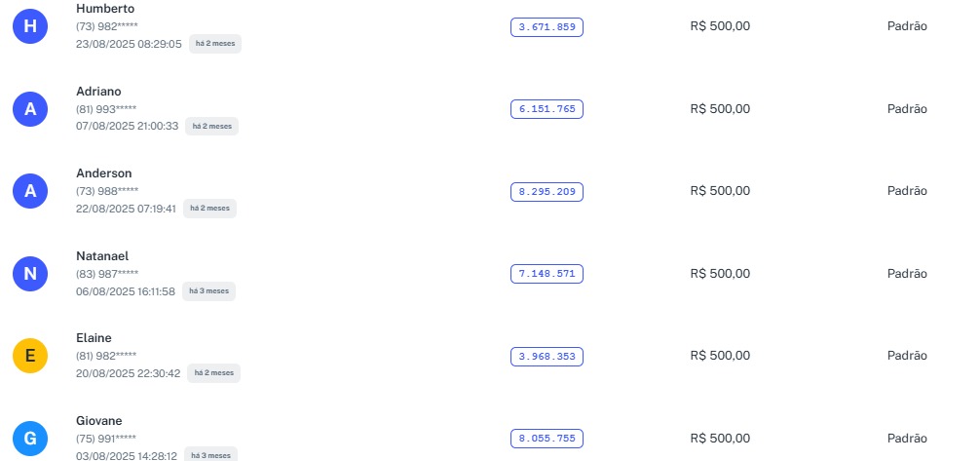This screenshot has width=980, height=461.
Task: Click Giovane's phone number (75) 991
Action: [x=106, y=439]
